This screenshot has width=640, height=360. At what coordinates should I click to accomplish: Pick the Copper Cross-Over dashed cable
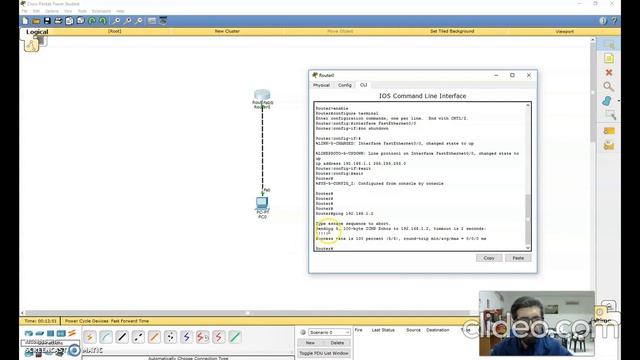138,337
